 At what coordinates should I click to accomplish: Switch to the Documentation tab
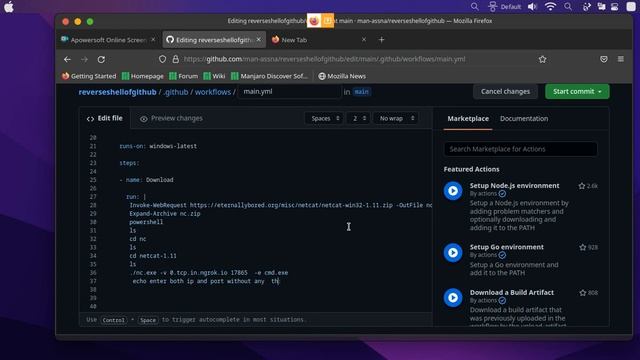(524, 118)
